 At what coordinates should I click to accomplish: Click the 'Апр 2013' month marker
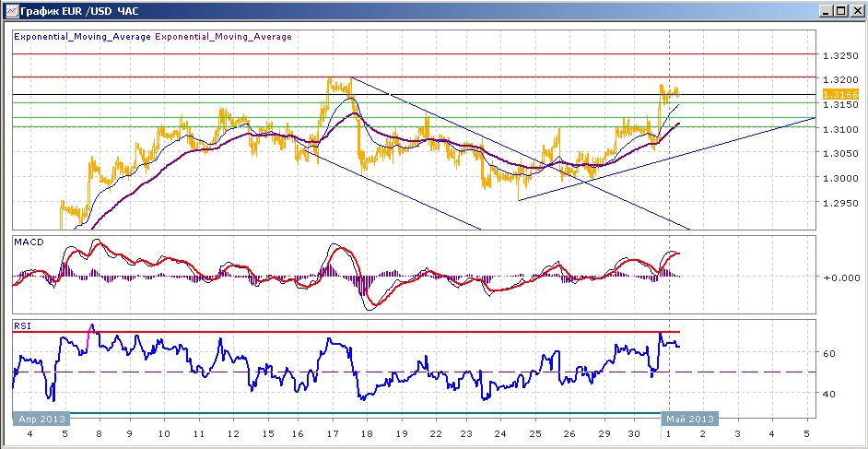point(41,418)
